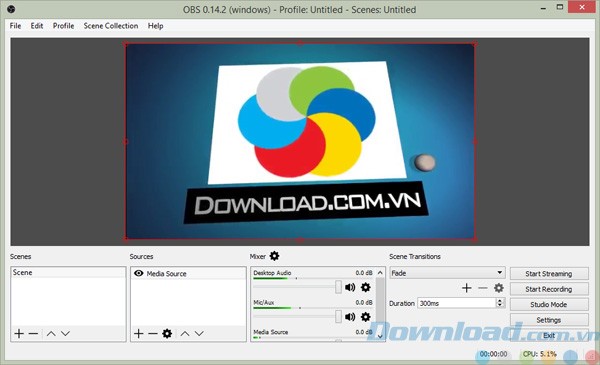Open the Scene Collection menu

(x=111, y=26)
